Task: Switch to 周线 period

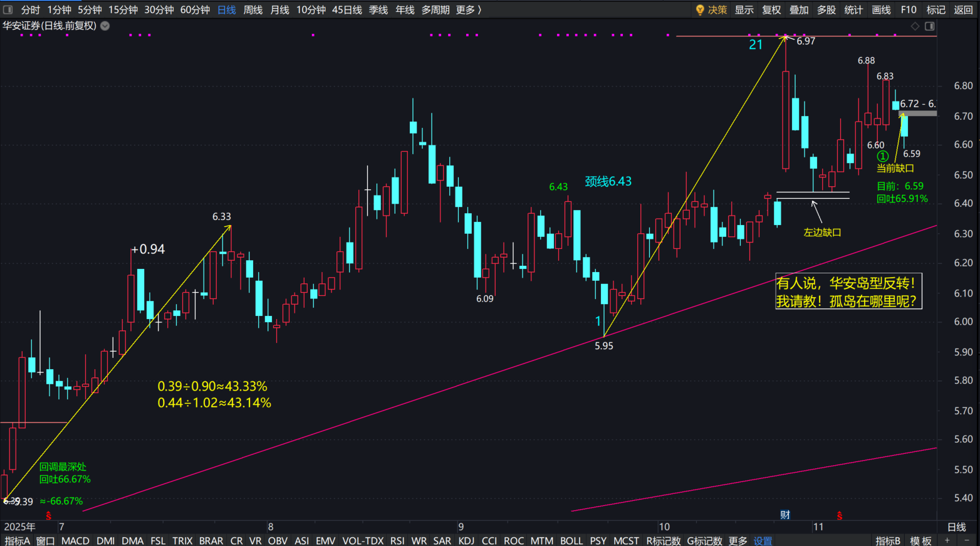Action: pyautogui.click(x=253, y=9)
